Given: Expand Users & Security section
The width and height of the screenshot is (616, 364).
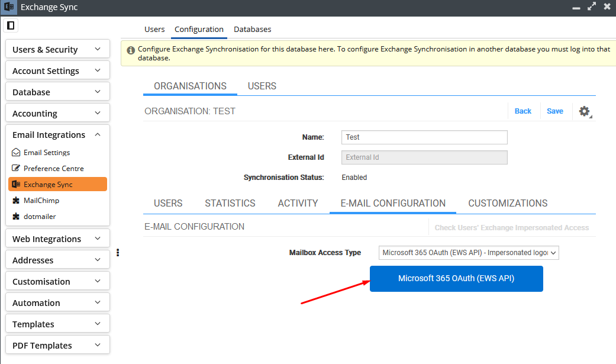Looking at the screenshot, I should (58, 50).
